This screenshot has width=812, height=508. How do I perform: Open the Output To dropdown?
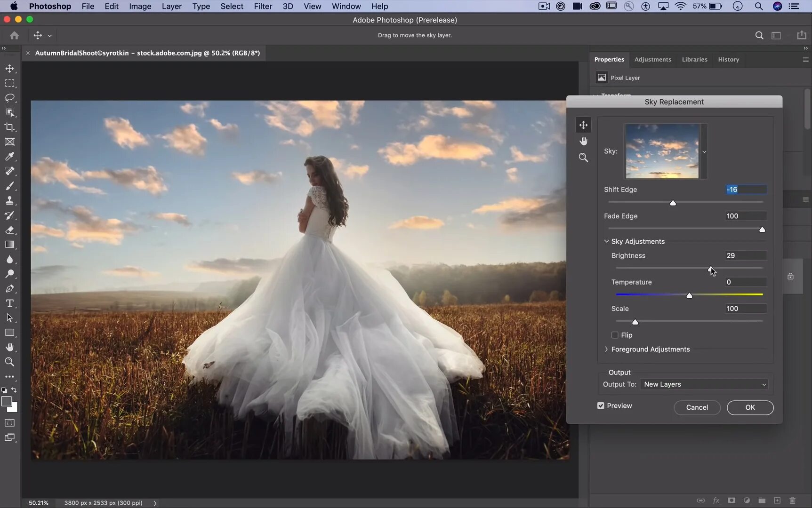tap(704, 384)
